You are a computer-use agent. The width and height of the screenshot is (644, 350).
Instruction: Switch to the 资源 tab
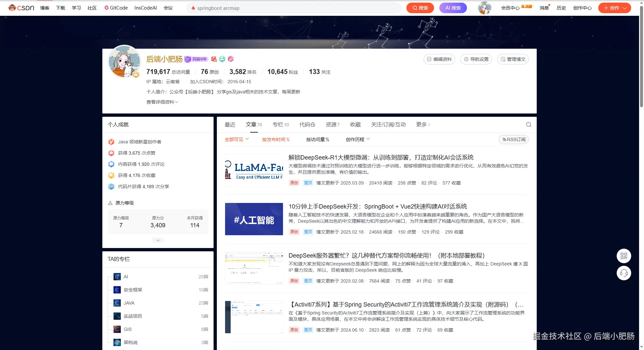(x=332, y=124)
